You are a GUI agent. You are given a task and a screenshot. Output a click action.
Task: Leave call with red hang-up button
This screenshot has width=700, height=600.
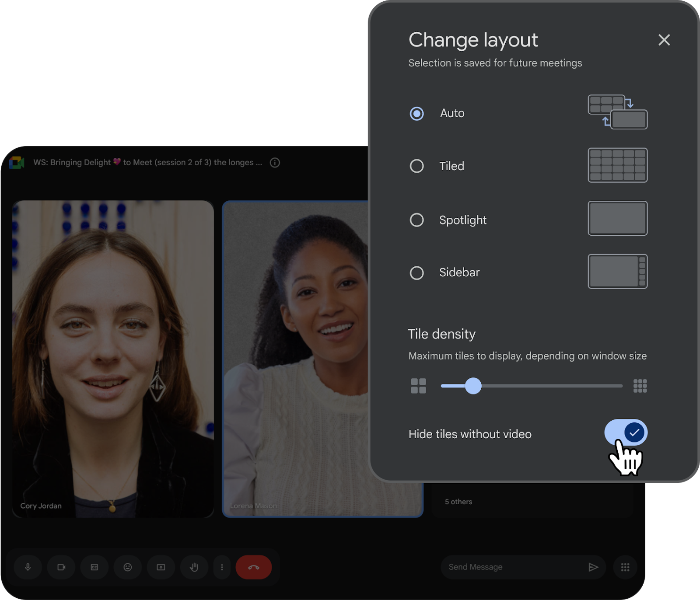(x=254, y=567)
